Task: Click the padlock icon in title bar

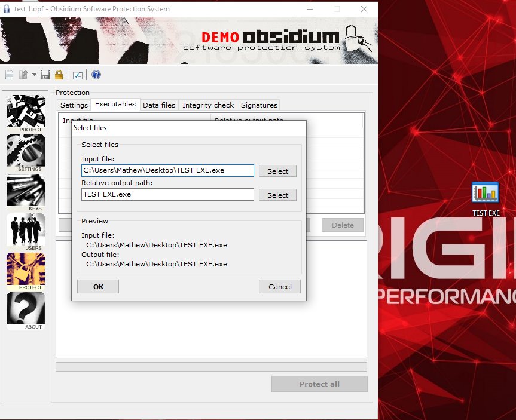Action: point(6,9)
